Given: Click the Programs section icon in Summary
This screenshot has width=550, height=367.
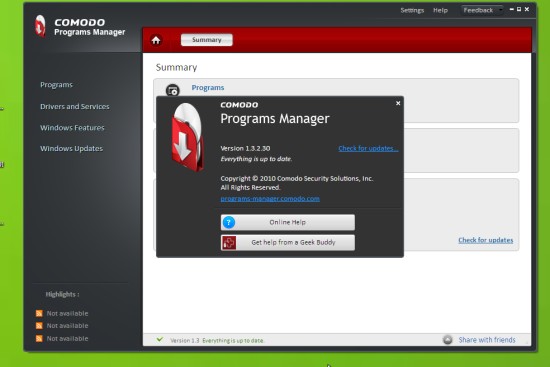Looking at the screenshot, I should coord(173,91).
